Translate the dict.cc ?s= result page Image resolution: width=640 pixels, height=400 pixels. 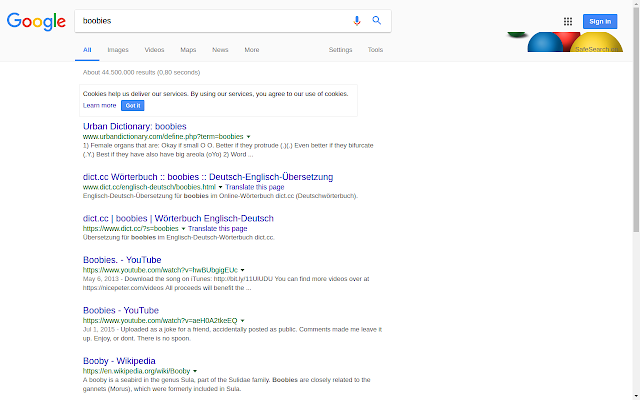pyautogui.click(x=218, y=229)
